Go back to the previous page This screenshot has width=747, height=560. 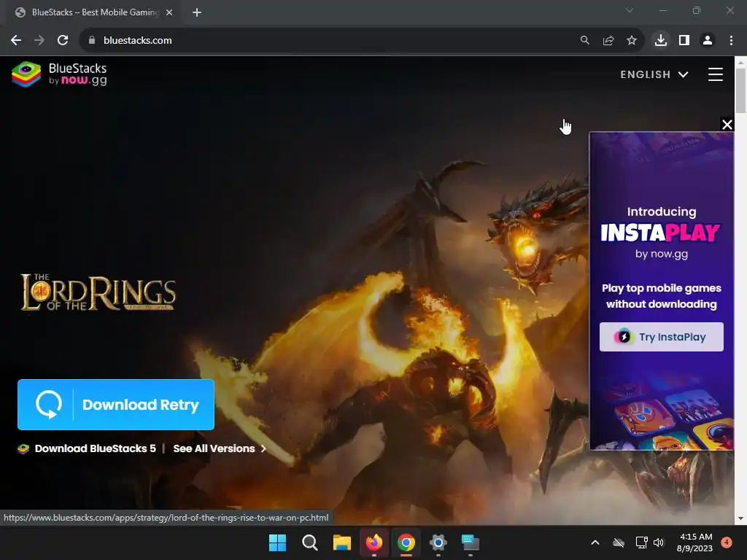[x=16, y=41]
